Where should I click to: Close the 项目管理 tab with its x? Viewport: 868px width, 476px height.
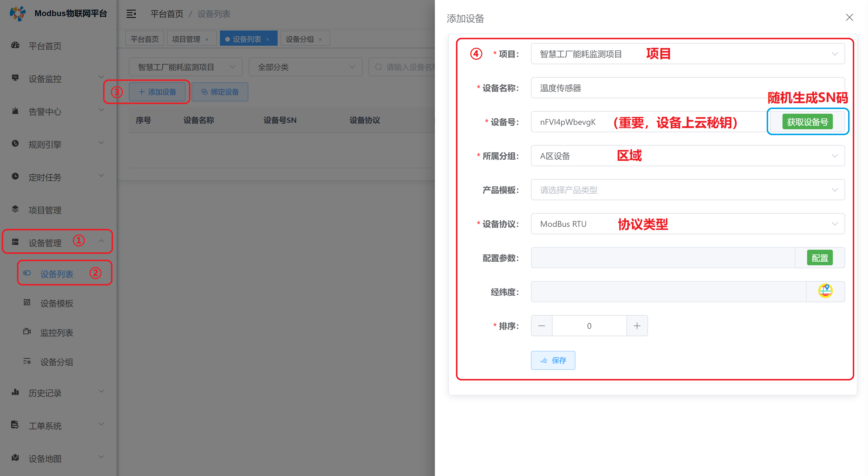[x=207, y=40]
